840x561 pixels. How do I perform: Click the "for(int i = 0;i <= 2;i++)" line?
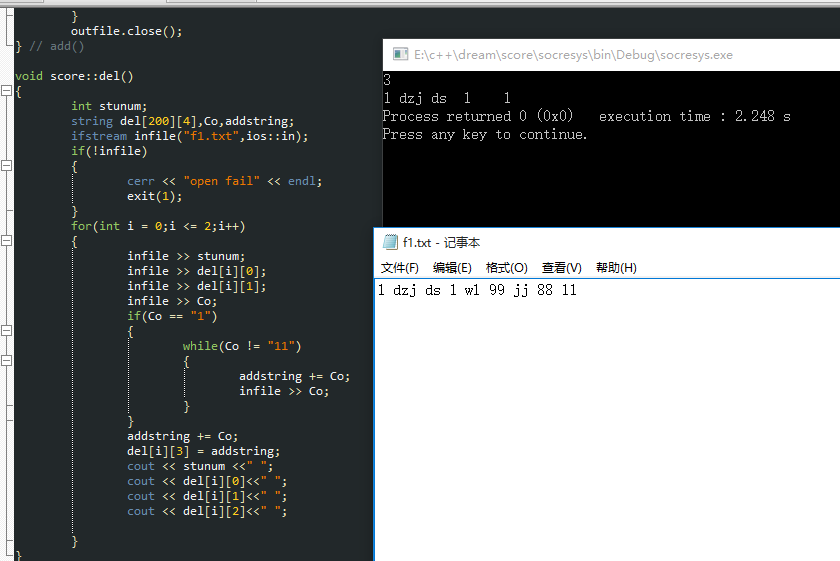tap(158, 226)
